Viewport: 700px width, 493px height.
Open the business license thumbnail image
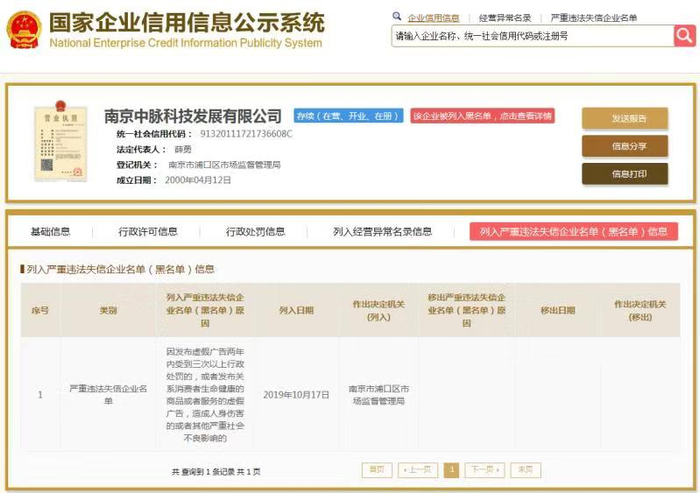pos(61,141)
